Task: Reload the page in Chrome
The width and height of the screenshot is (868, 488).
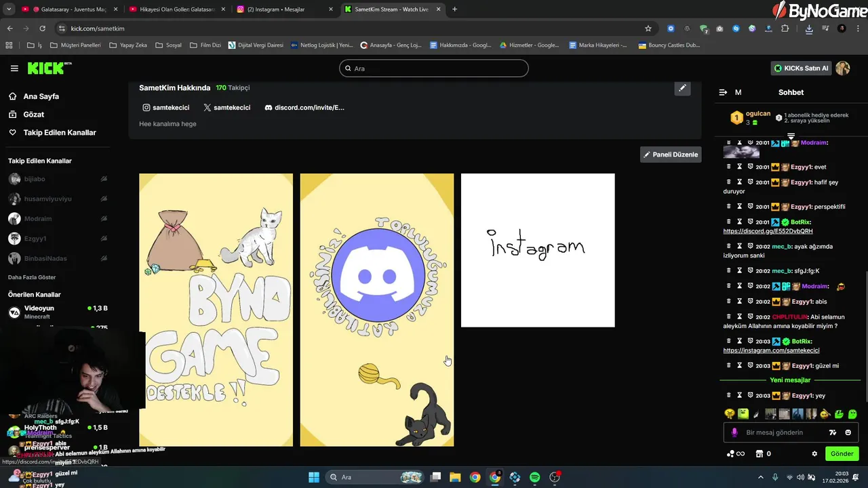Action: coord(42,28)
